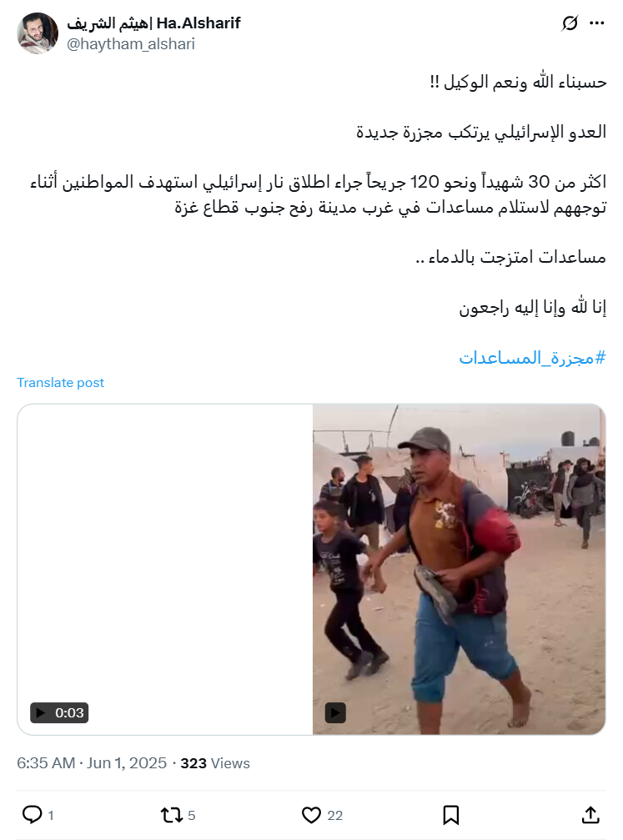This screenshot has height=840, width=623.
Task: Click the repost arrows icon
Action: click(x=172, y=815)
